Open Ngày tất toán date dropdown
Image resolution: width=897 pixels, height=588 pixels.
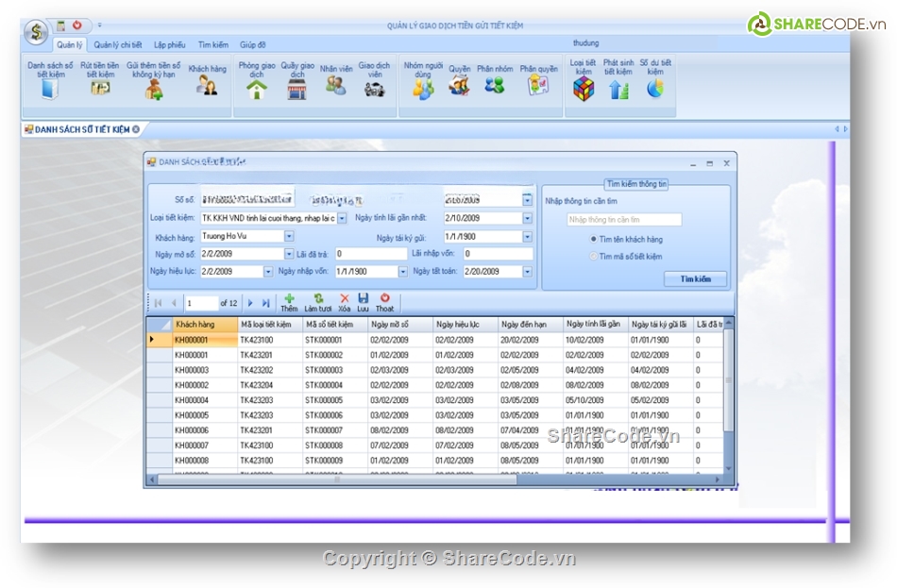coord(527,271)
